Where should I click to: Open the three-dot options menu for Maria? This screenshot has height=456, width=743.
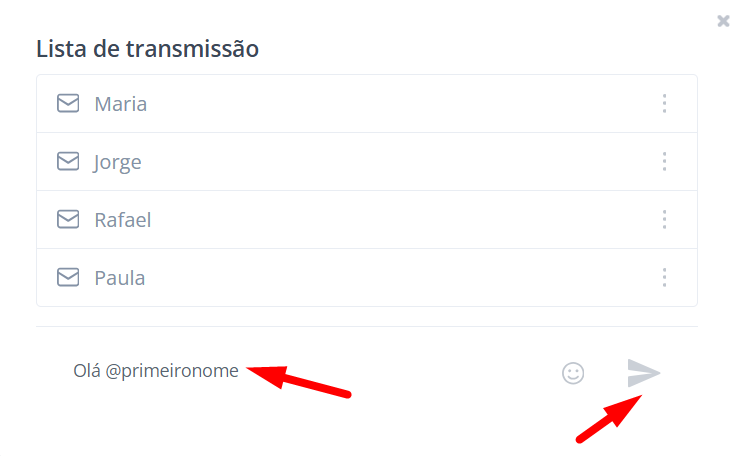click(664, 103)
